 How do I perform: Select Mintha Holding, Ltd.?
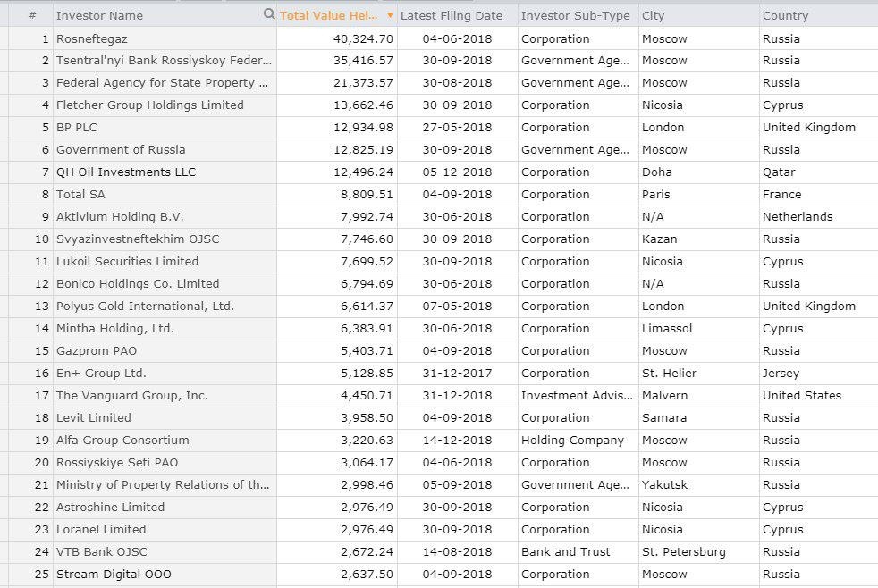coord(115,329)
